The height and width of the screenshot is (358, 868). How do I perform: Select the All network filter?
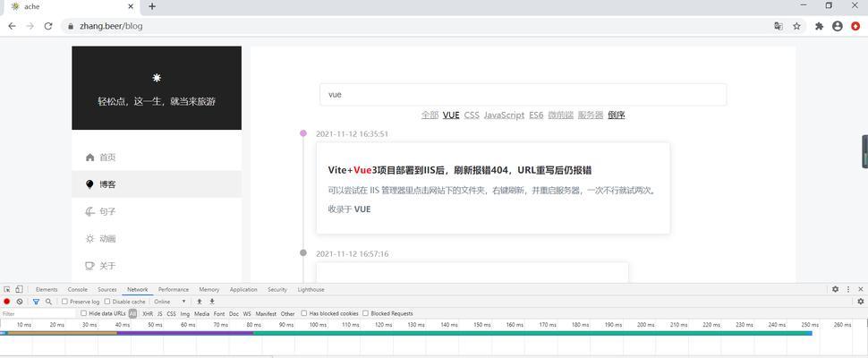coord(132,314)
